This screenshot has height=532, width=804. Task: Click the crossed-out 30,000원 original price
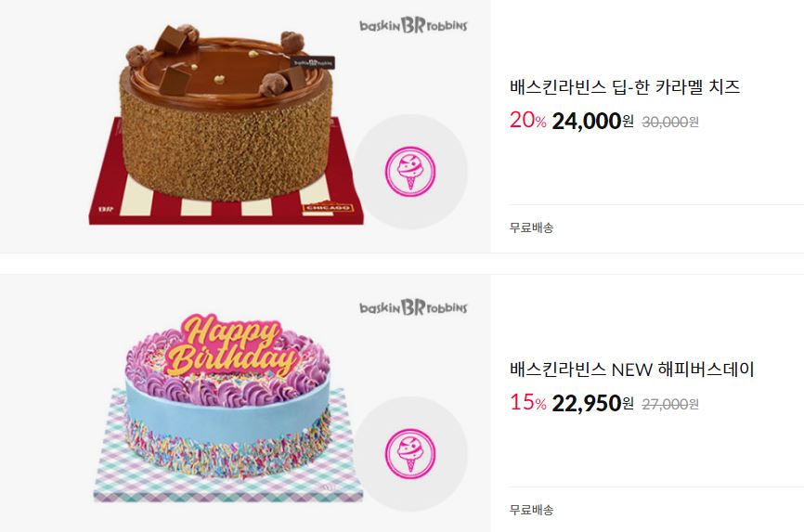(670, 123)
